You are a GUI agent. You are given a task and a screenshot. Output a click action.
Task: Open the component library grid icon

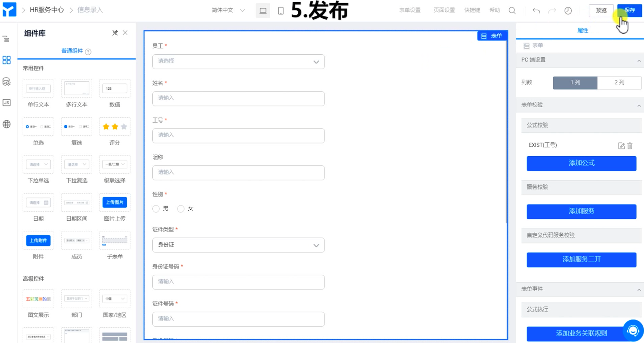tap(6, 60)
